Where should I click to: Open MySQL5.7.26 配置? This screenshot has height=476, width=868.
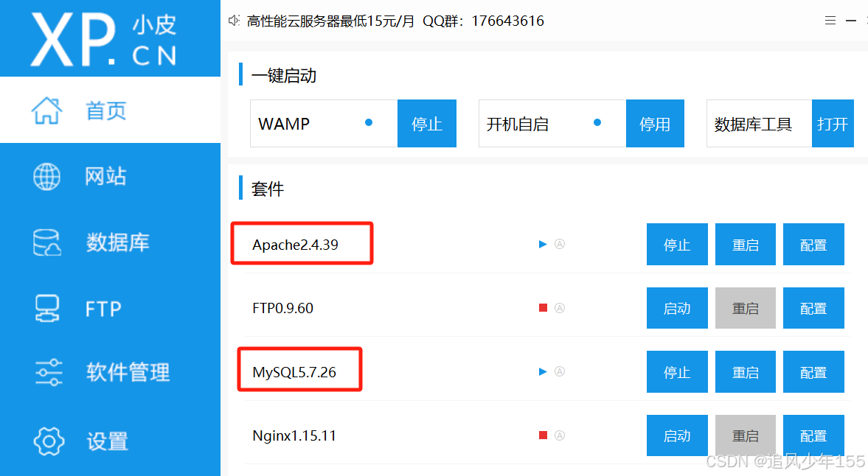813,371
